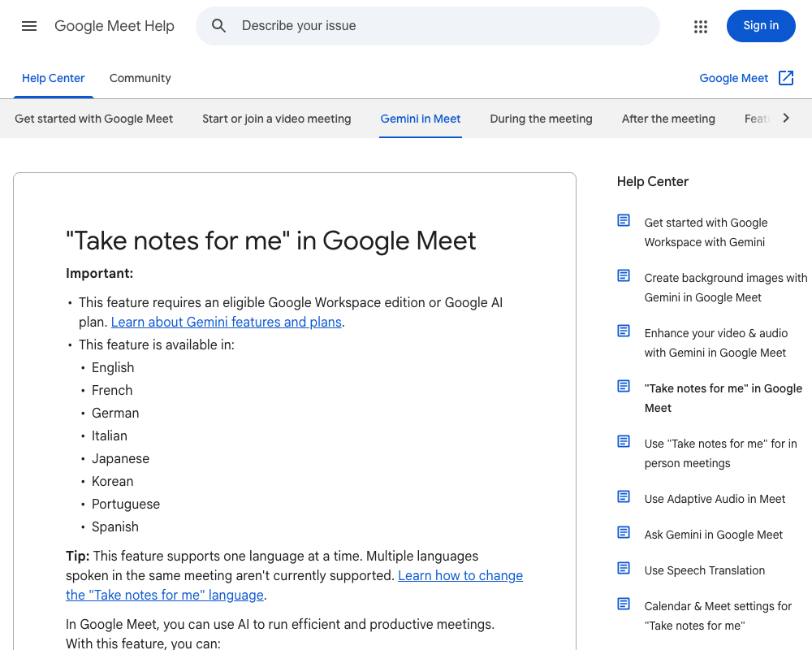Click the word Portuguese in the language list
Viewport: 812px width, 650px height.
[x=126, y=505]
